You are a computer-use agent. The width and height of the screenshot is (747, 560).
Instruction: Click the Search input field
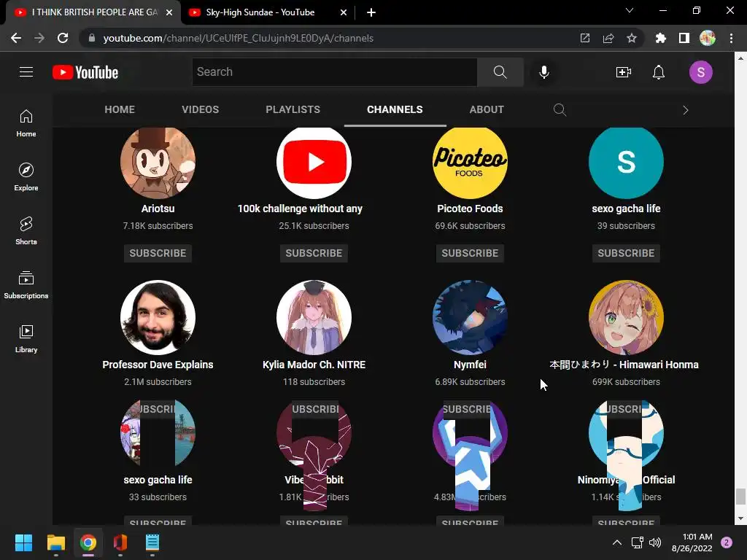click(x=334, y=72)
